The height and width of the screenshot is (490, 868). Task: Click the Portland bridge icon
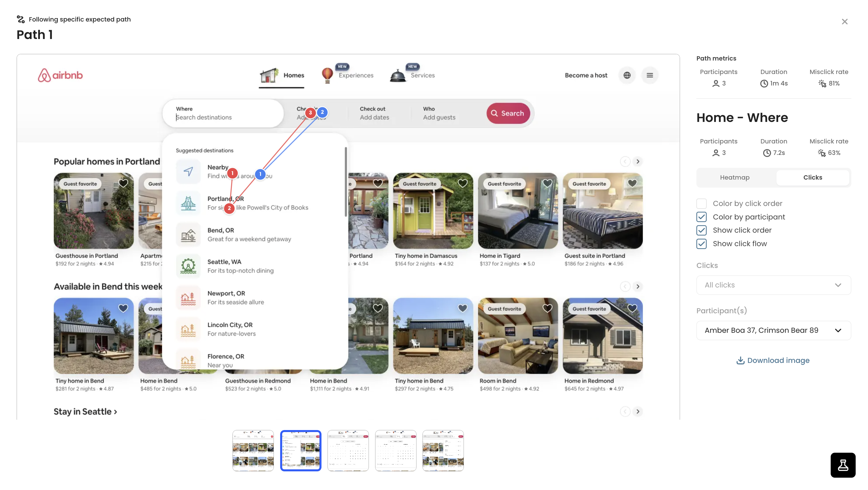(188, 203)
